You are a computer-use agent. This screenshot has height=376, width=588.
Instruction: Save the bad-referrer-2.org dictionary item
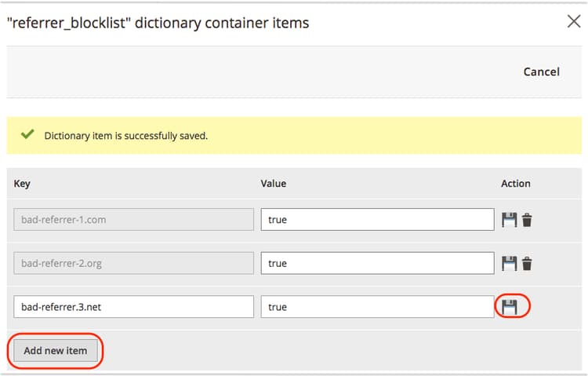coord(509,264)
